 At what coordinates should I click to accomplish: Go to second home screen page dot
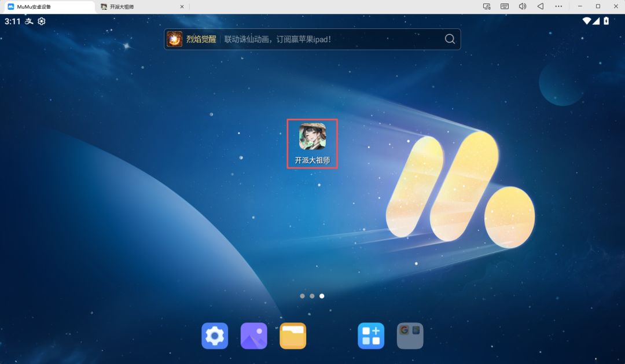312,296
